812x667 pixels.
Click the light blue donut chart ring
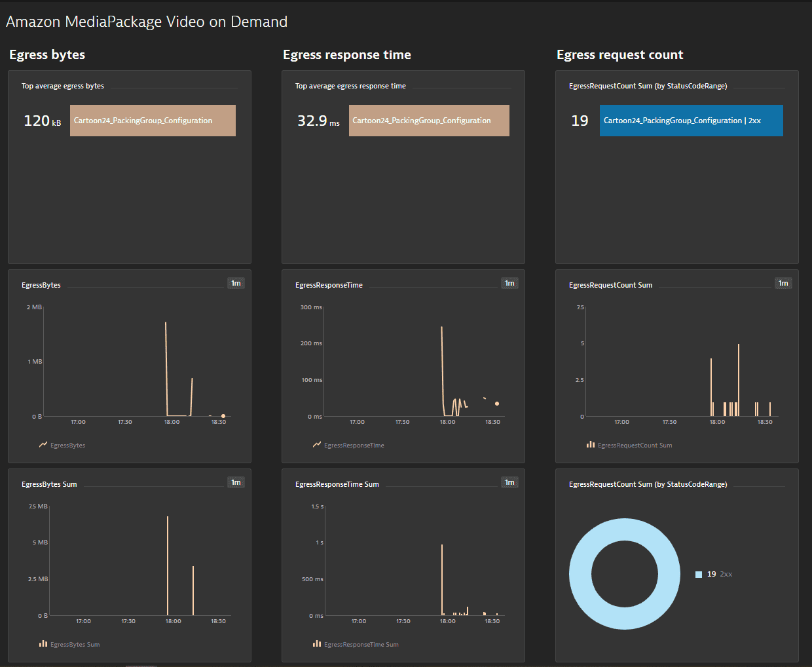click(624, 529)
